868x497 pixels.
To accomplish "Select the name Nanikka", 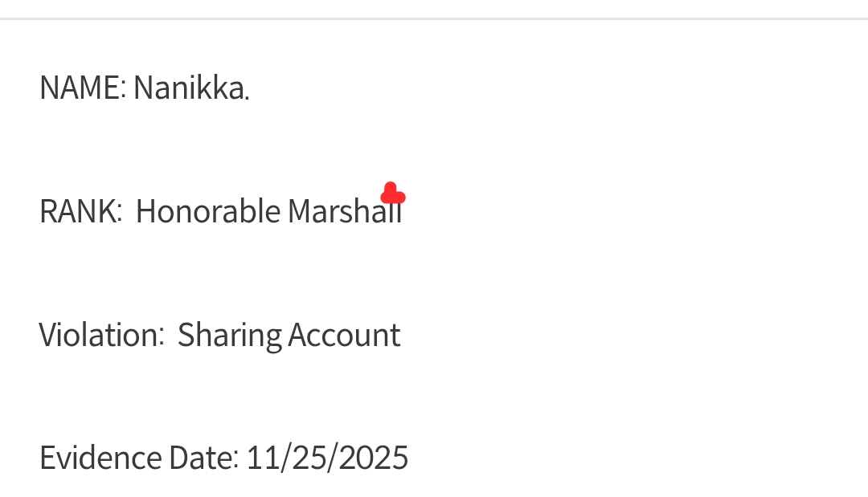I will 189,88.
